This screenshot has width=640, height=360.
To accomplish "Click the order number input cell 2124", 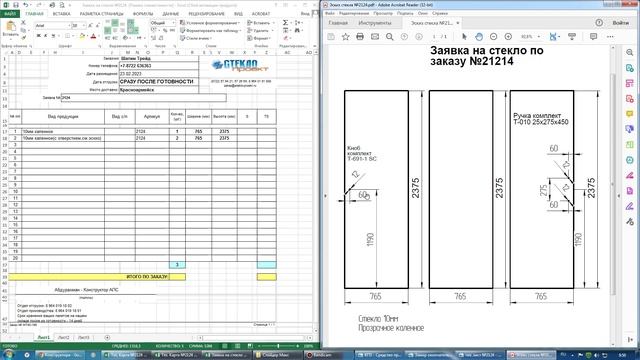I will (x=143, y=98).
